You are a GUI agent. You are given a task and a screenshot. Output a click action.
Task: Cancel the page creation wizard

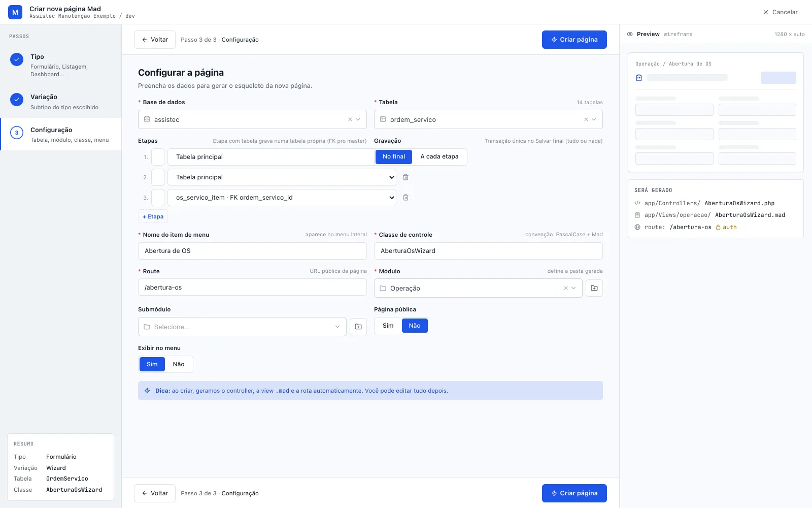(x=780, y=12)
